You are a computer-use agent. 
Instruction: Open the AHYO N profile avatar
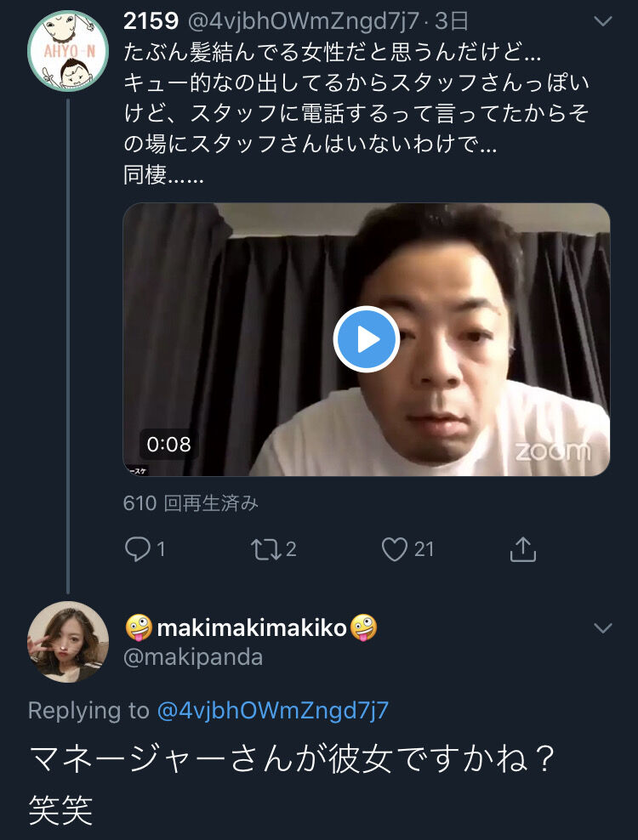click(x=68, y=51)
